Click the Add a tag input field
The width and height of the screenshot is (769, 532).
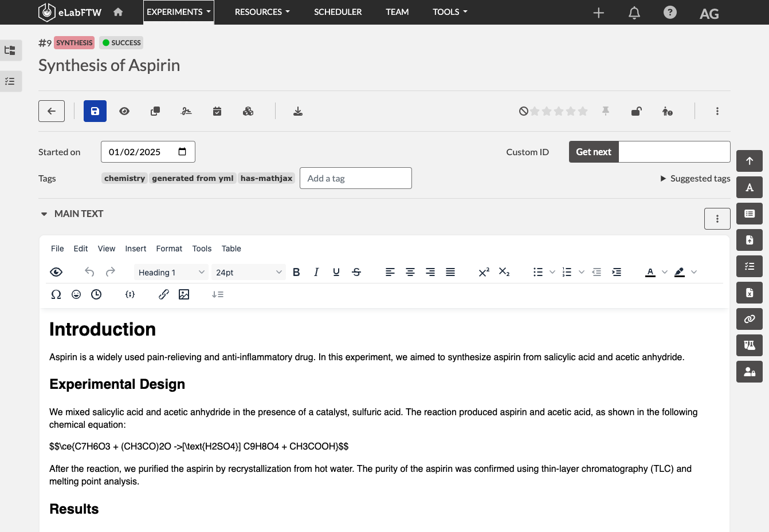pyautogui.click(x=356, y=178)
